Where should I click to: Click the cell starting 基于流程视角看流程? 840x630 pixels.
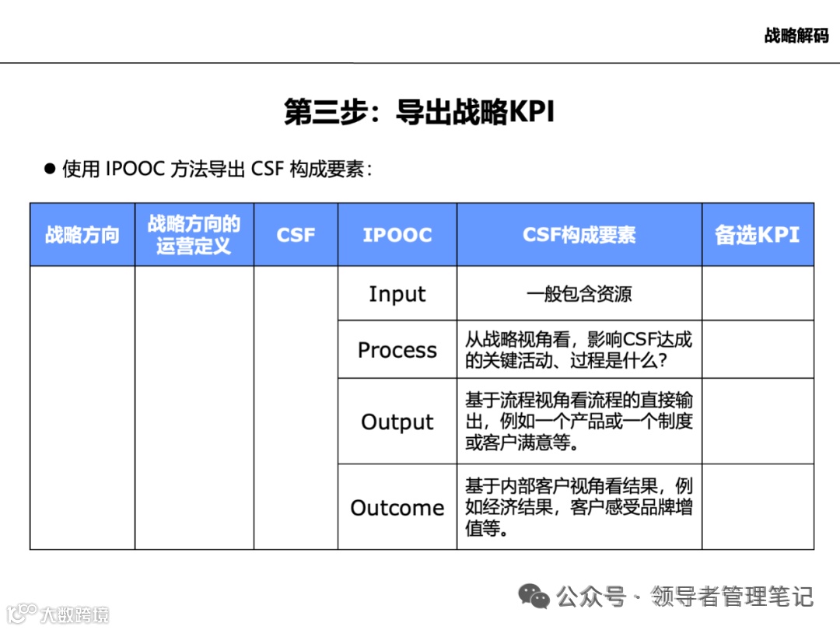pos(579,422)
